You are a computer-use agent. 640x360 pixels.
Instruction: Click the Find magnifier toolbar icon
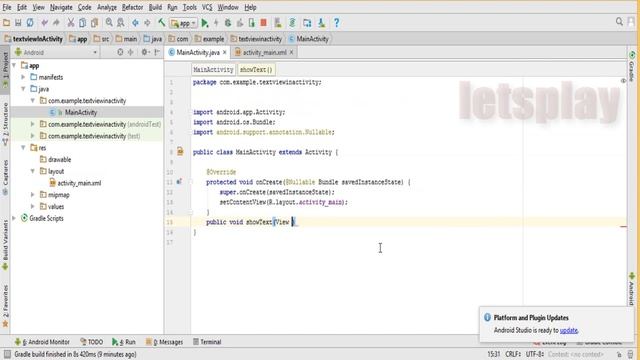tap(109, 23)
